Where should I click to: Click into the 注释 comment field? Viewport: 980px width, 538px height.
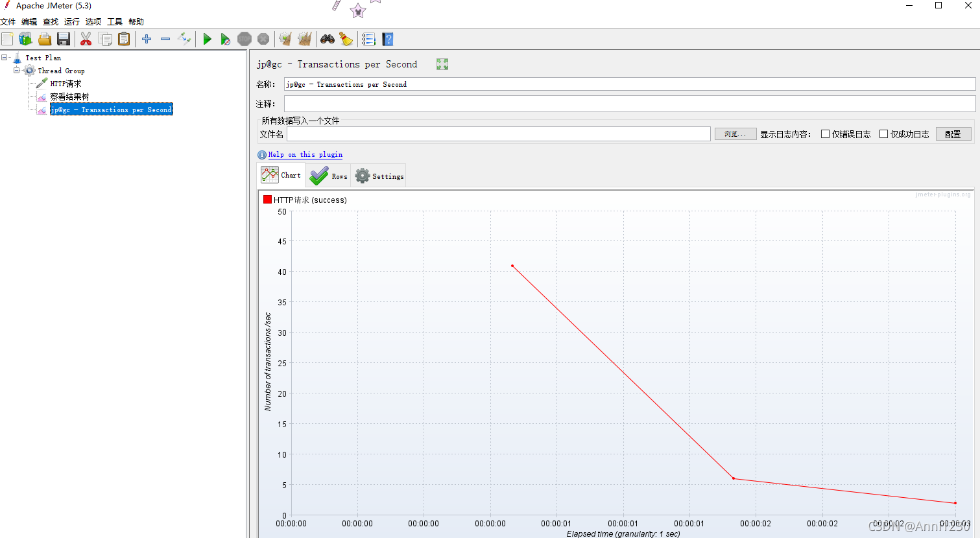629,104
